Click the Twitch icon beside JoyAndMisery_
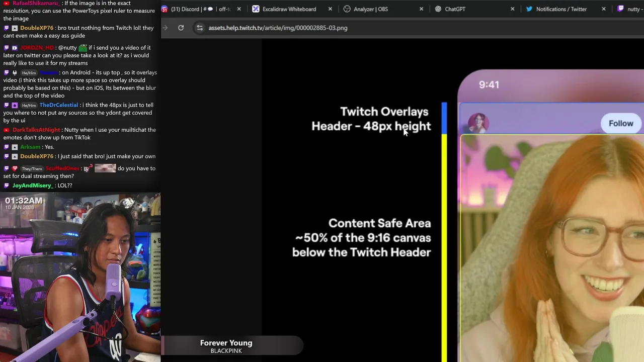This screenshot has width=644, height=362. coord(7,186)
